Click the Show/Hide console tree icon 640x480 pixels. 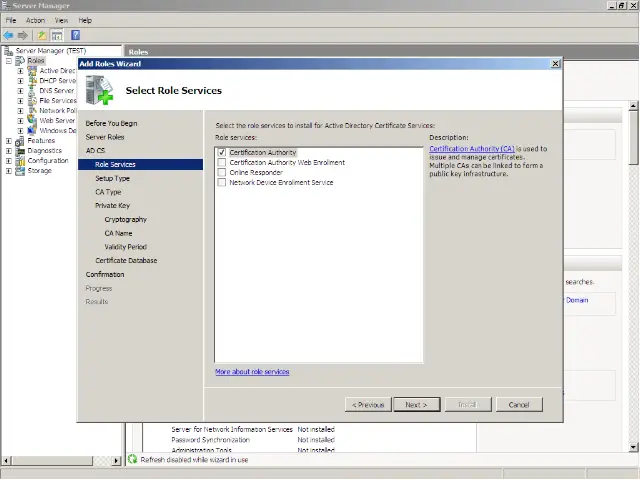57,36
